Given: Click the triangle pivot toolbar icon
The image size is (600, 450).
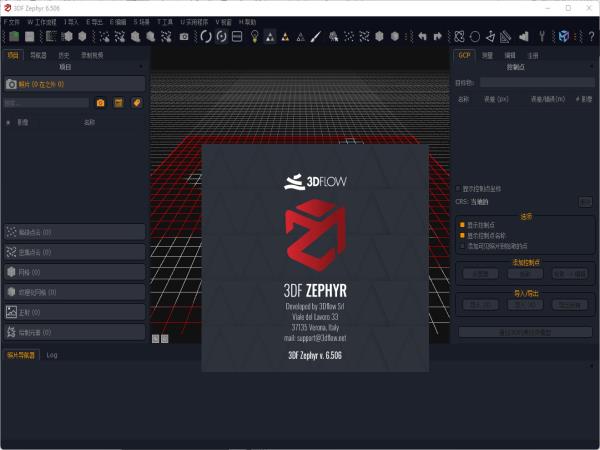Looking at the screenshot, I should coord(490,37).
